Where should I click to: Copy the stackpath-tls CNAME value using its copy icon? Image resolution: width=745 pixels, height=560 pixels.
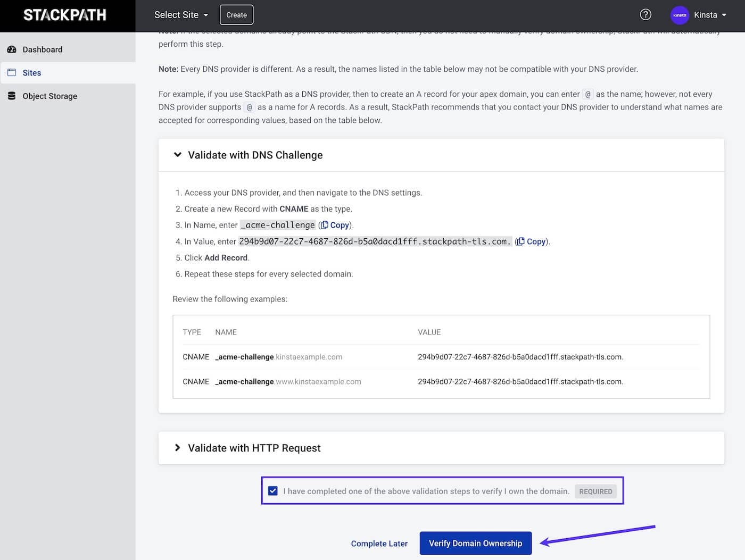tap(521, 241)
